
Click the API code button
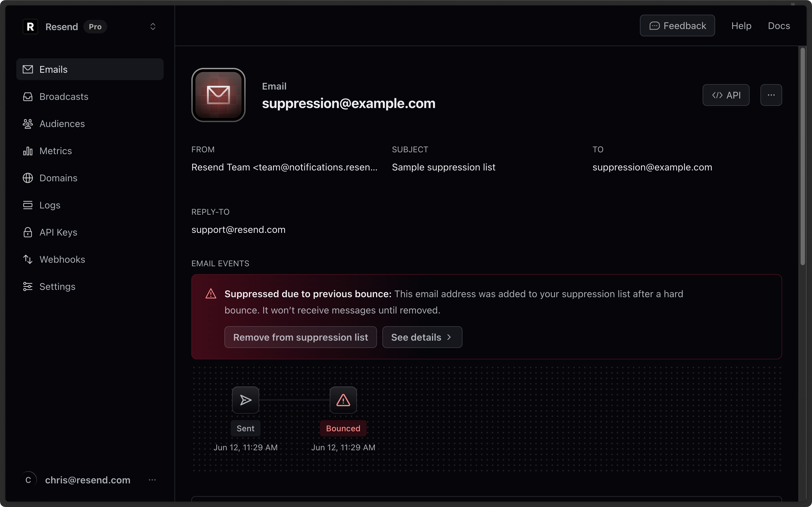[726, 95]
